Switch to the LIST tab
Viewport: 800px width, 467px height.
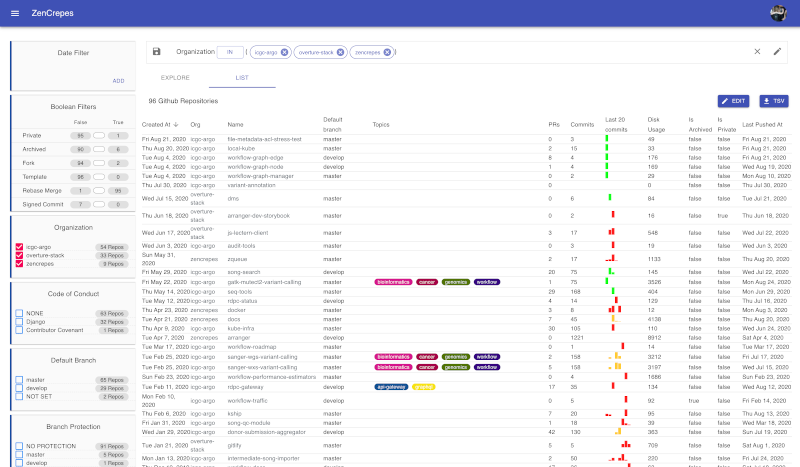(x=242, y=78)
